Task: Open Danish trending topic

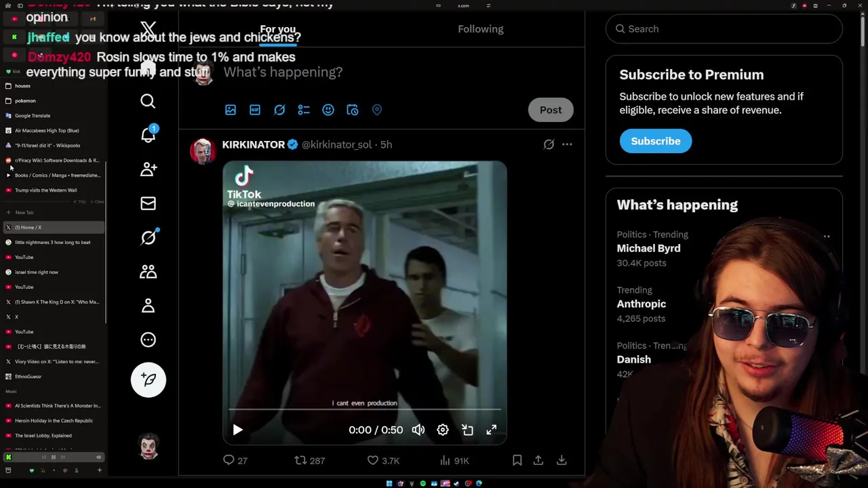Action: click(634, 359)
